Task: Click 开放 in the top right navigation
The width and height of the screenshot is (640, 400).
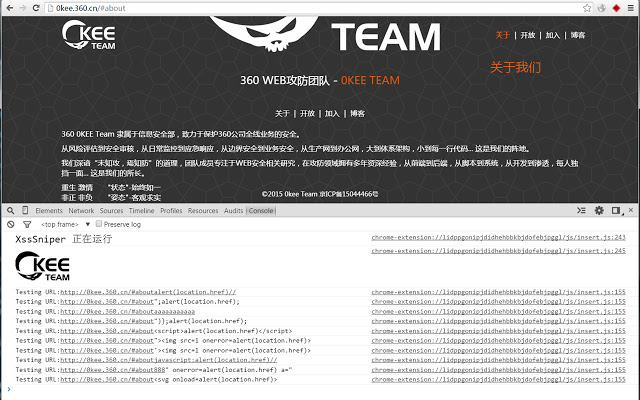Action: [x=528, y=35]
